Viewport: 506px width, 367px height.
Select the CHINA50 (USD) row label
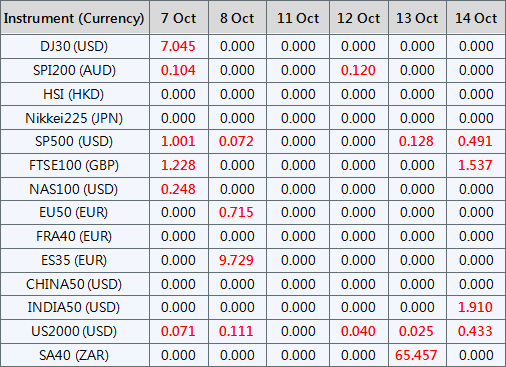pyautogui.click(x=74, y=284)
